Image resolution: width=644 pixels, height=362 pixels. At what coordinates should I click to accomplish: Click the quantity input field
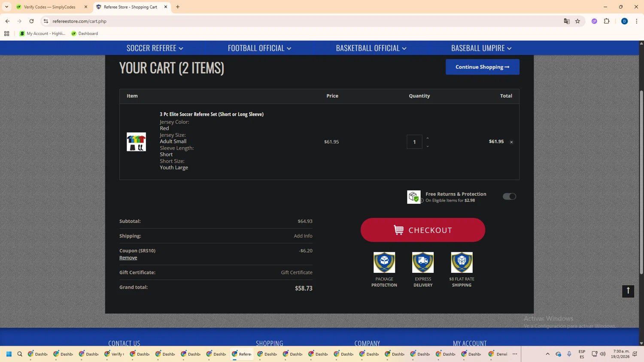[414, 142]
